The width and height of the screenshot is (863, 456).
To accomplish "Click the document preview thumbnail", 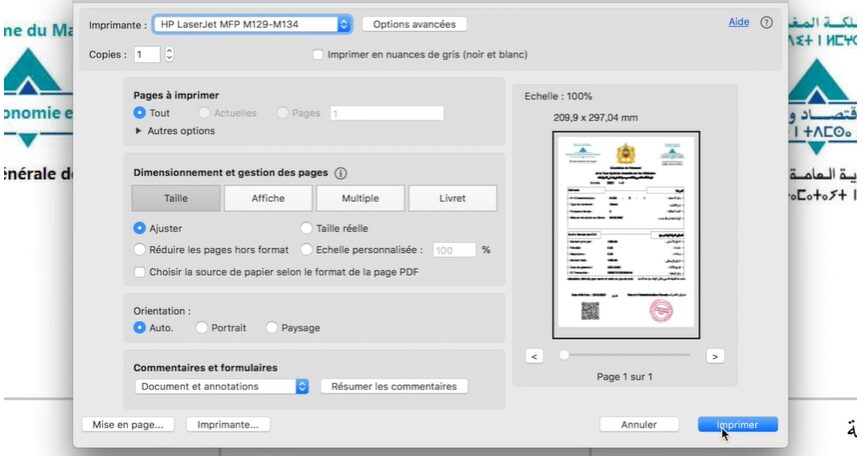I will [626, 235].
